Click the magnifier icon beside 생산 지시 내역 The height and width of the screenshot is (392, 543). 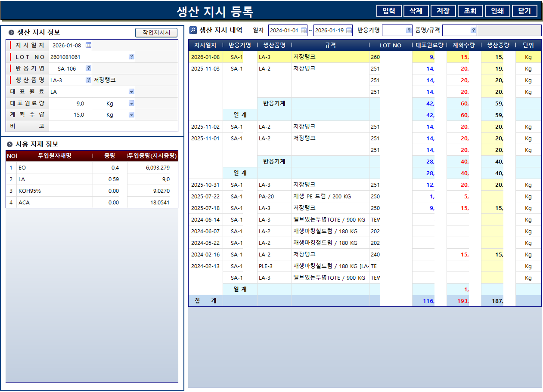(192, 30)
